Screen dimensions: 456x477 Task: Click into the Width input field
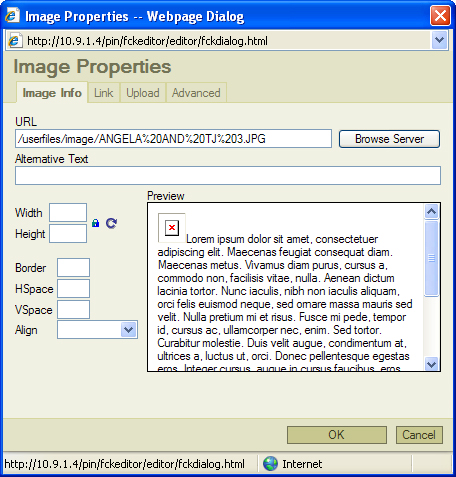coord(68,212)
